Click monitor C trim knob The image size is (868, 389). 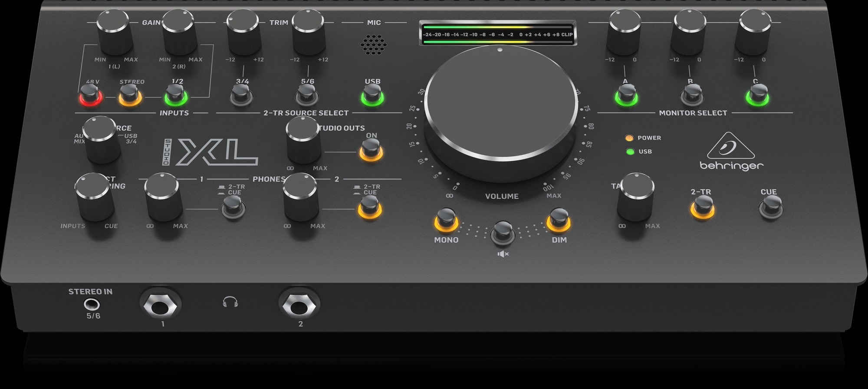754,33
